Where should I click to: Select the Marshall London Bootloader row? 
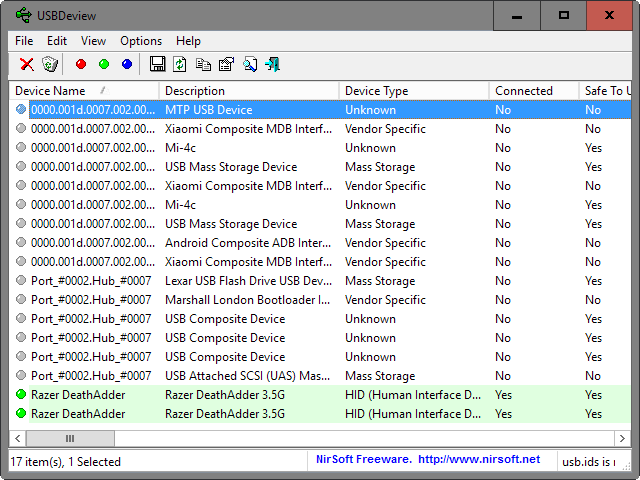tap(320, 300)
